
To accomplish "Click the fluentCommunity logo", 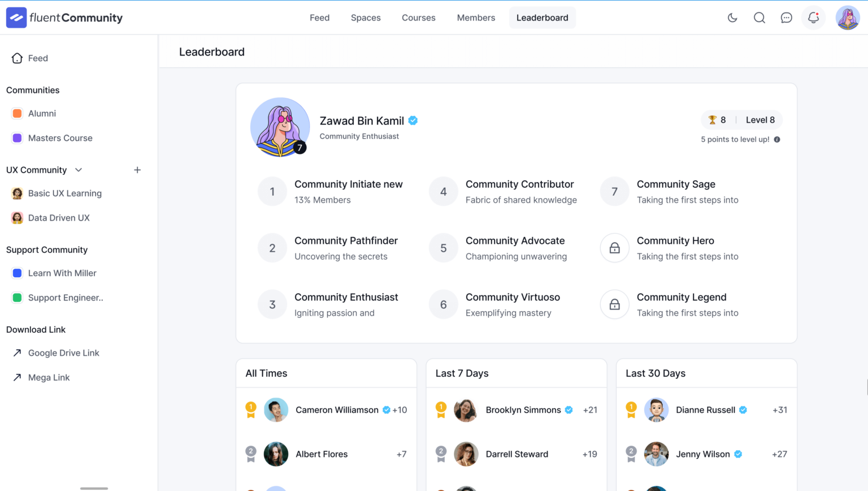I will coord(64,18).
